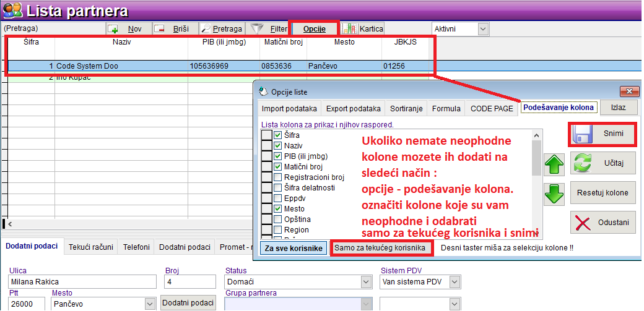Click the Nov toolbar button

128,28
